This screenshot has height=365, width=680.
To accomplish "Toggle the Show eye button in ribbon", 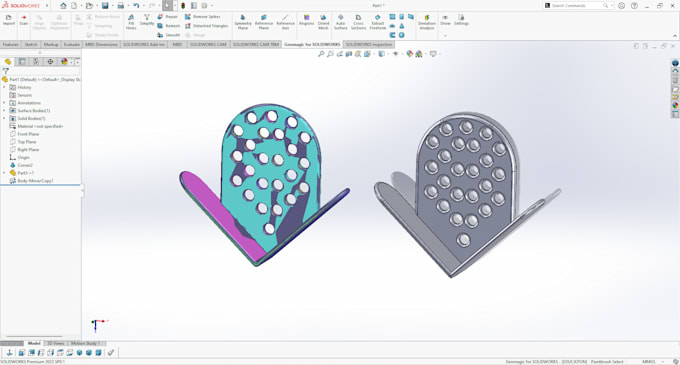I will tap(445, 20).
